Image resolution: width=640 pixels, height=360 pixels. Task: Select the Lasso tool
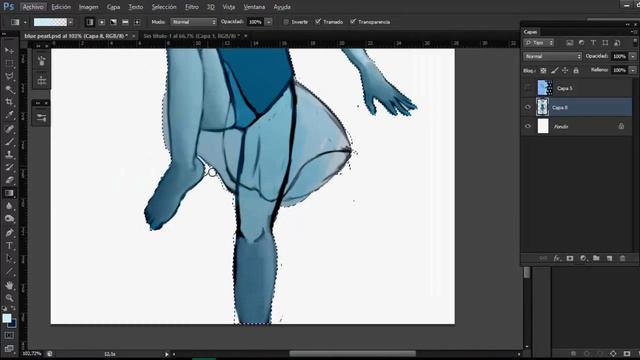pos(9,76)
